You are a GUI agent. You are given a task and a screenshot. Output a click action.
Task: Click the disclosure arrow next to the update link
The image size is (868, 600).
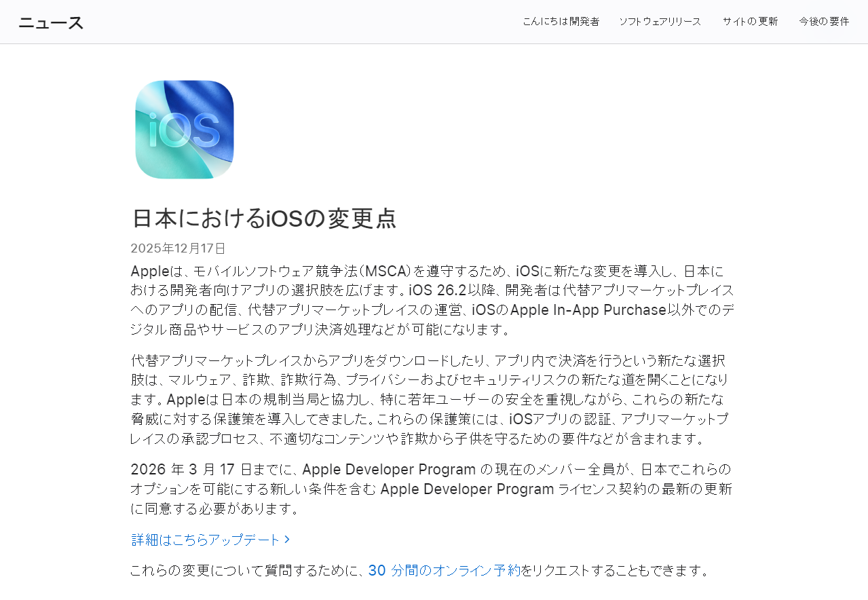[288, 539]
